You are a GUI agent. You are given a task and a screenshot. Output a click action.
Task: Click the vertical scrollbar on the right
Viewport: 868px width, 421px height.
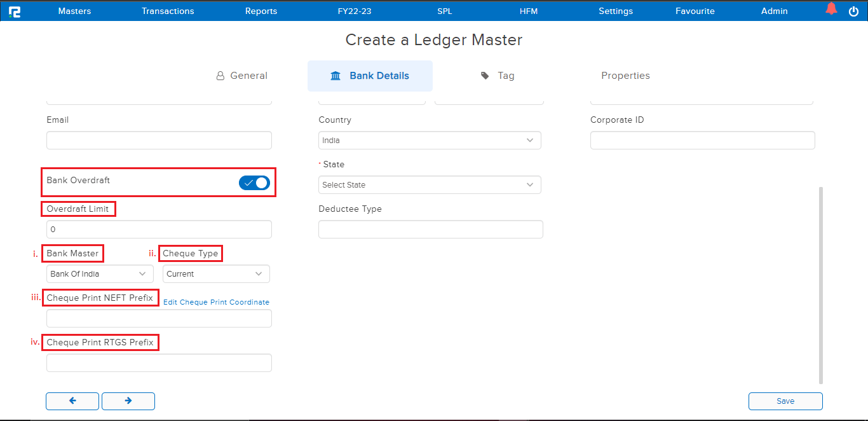820,285
